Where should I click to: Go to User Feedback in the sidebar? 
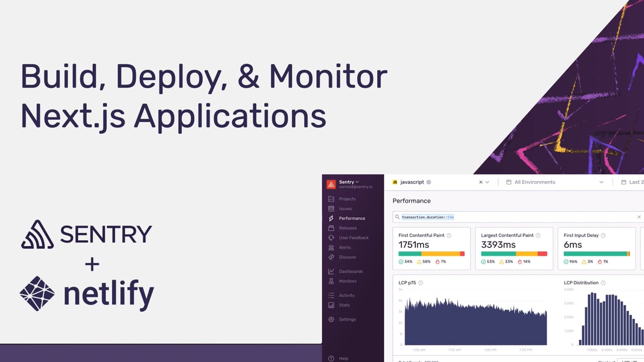pyautogui.click(x=354, y=238)
